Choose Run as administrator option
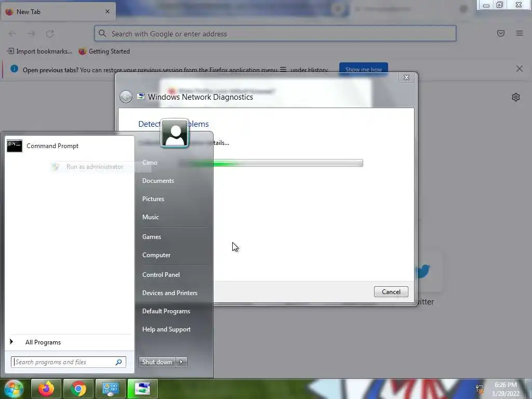The height and width of the screenshot is (399, 532). pos(95,167)
